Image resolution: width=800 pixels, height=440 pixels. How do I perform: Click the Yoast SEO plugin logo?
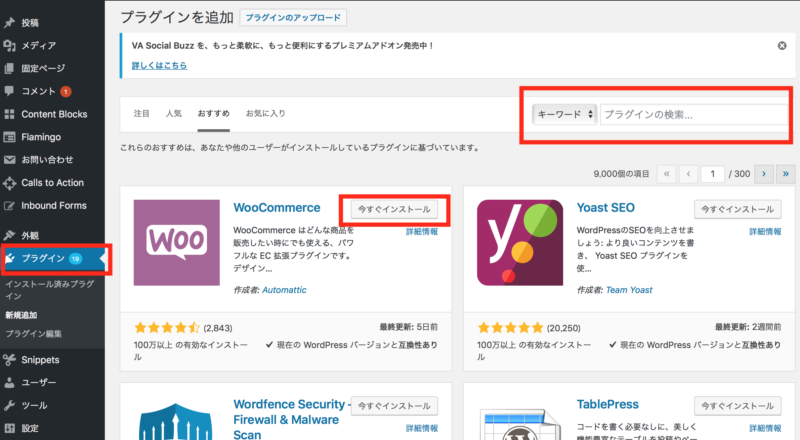pos(520,242)
